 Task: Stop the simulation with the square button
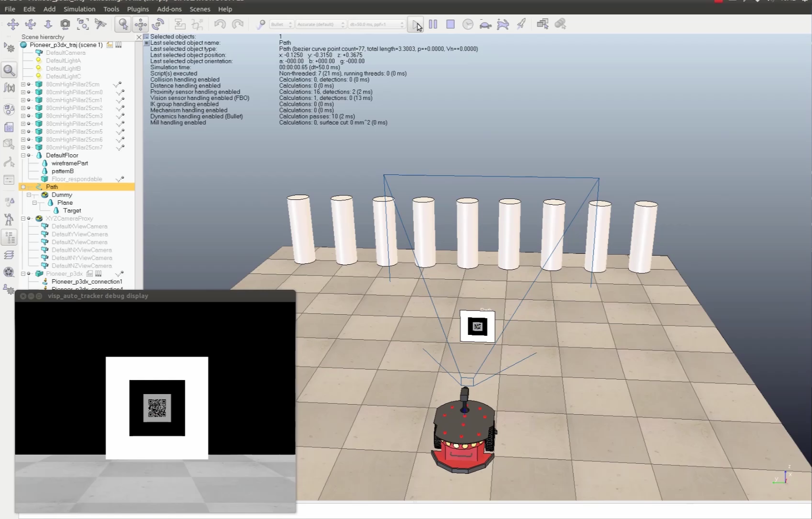(x=450, y=24)
